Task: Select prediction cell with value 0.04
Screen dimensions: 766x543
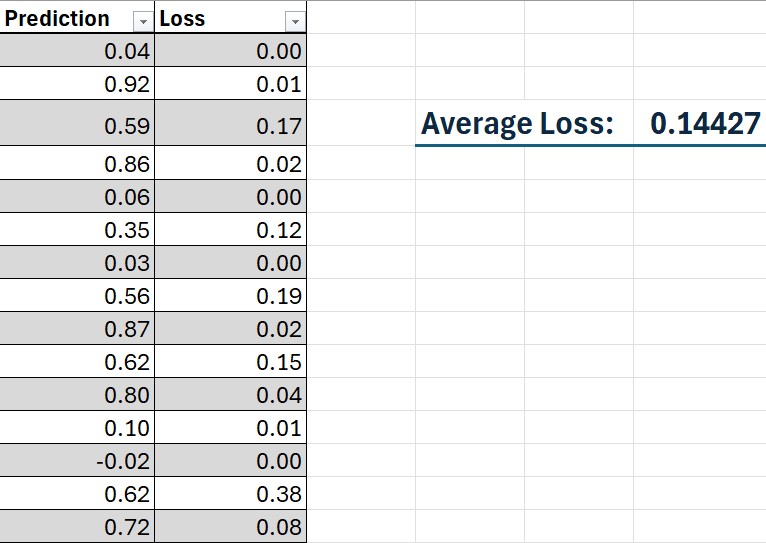Action: click(x=78, y=52)
